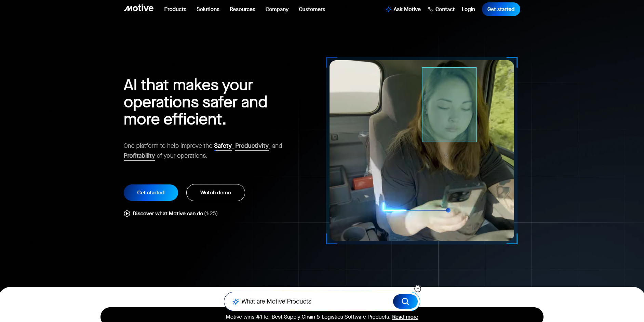The width and height of the screenshot is (644, 322).
Task: Open 'Discover what Motive can do' video link
Action: [x=171, y=214]
